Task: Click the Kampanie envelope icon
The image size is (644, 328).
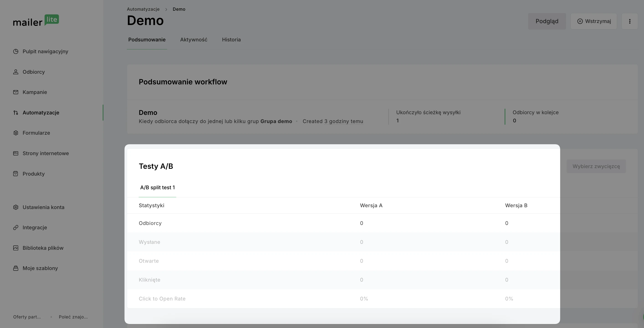Action: tap(16, 92)
